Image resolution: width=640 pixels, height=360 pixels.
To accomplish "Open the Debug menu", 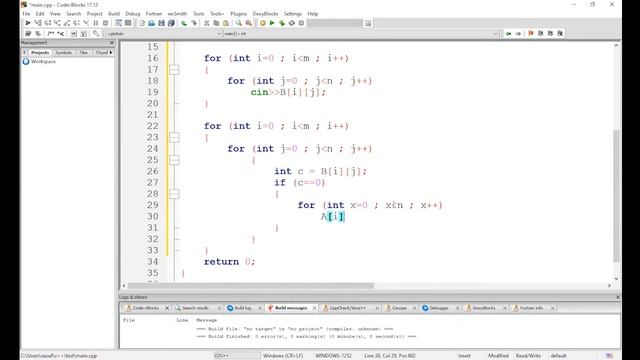I will point(133,13).
